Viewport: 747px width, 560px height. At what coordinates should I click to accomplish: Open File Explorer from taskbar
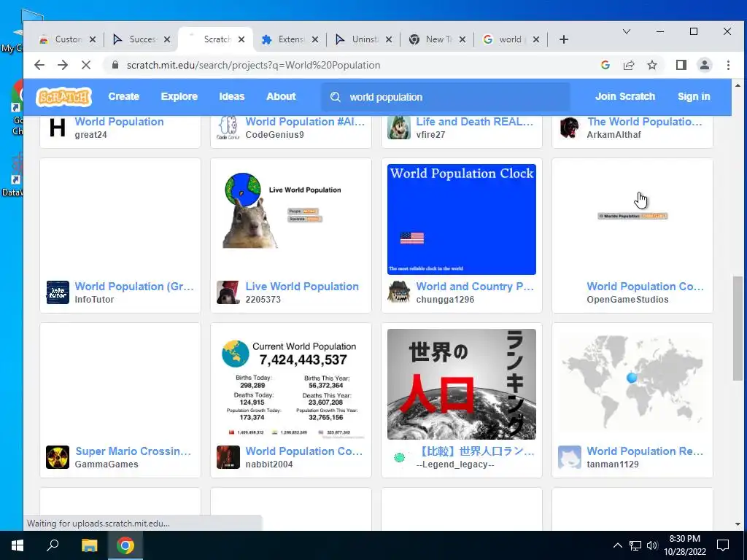coord(89,545)
